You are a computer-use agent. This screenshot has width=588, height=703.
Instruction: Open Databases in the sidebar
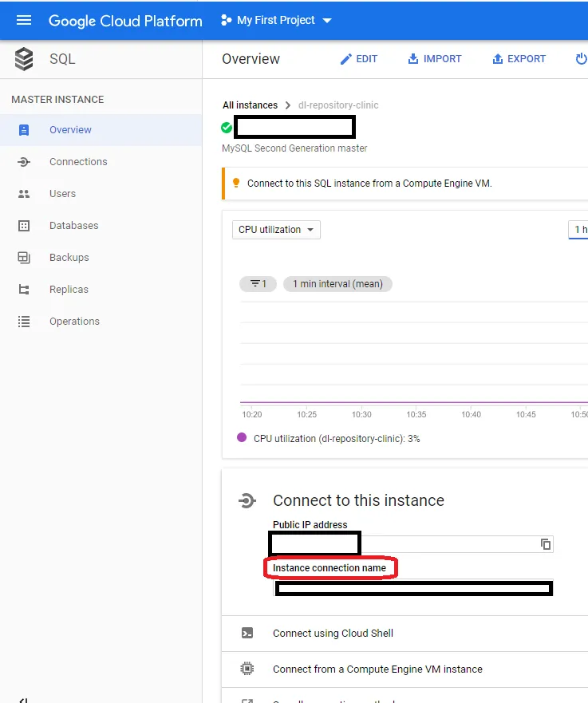pyautogui.click(x=101, y=226)
